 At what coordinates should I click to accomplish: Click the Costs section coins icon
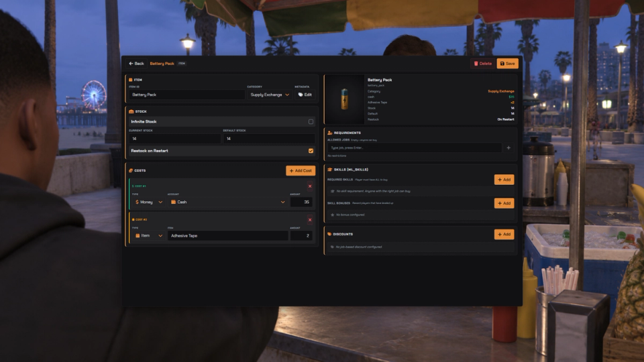point(131,171)
